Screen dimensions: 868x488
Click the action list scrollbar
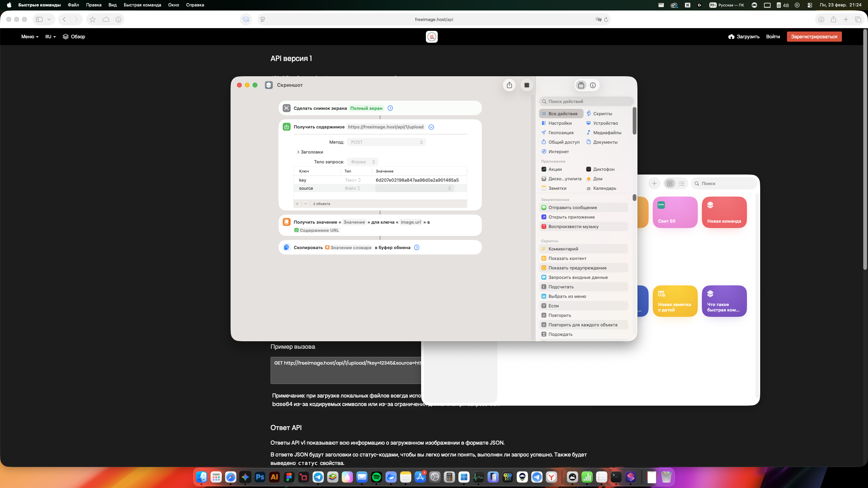pos(634,198)
